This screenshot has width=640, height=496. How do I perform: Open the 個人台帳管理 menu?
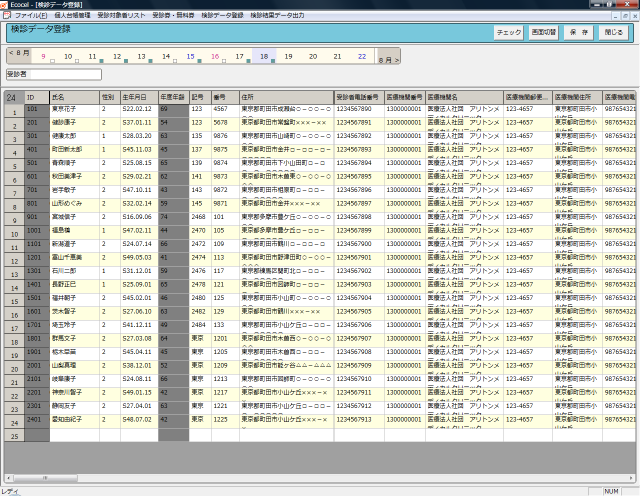click(71, 16)
